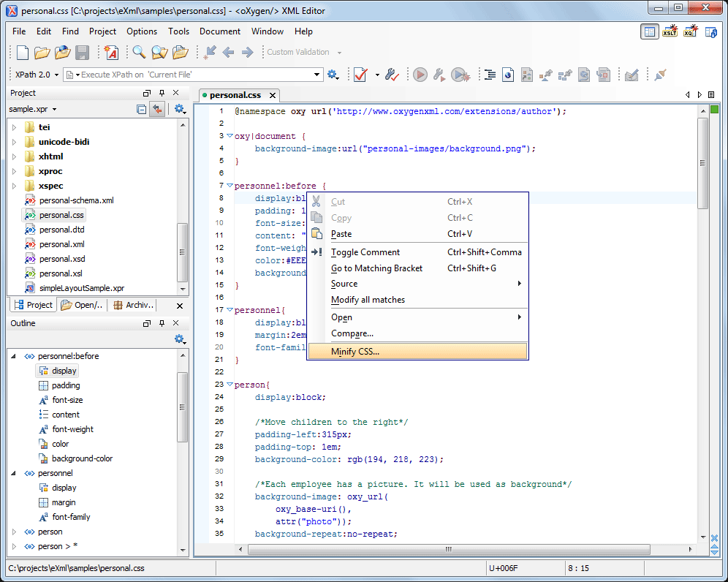Toggle pin on the Project panel
The width and height of the screenshot is (728, 582).
162,93
